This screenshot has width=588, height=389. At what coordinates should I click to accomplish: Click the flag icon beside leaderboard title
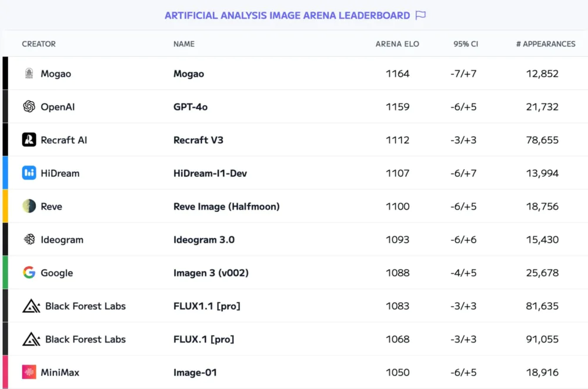[x=420, y=15]
